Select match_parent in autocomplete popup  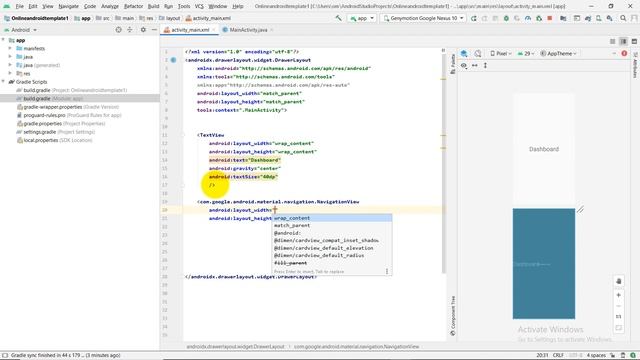point(332,225)
